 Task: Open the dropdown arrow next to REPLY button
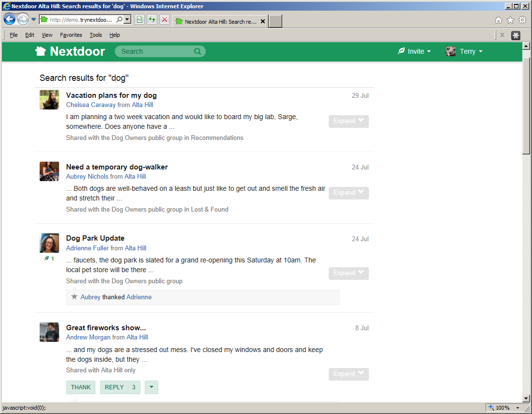click(151, 387)
